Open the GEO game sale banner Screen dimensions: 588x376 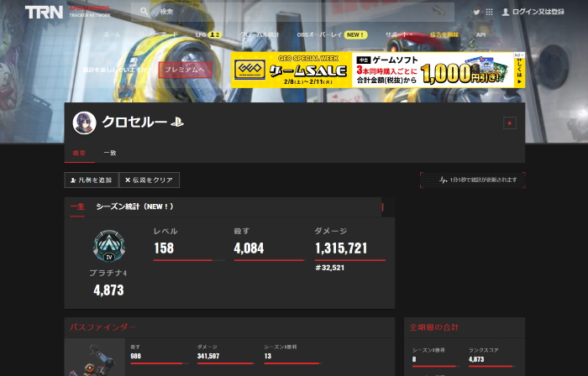[x=378, y=70]
